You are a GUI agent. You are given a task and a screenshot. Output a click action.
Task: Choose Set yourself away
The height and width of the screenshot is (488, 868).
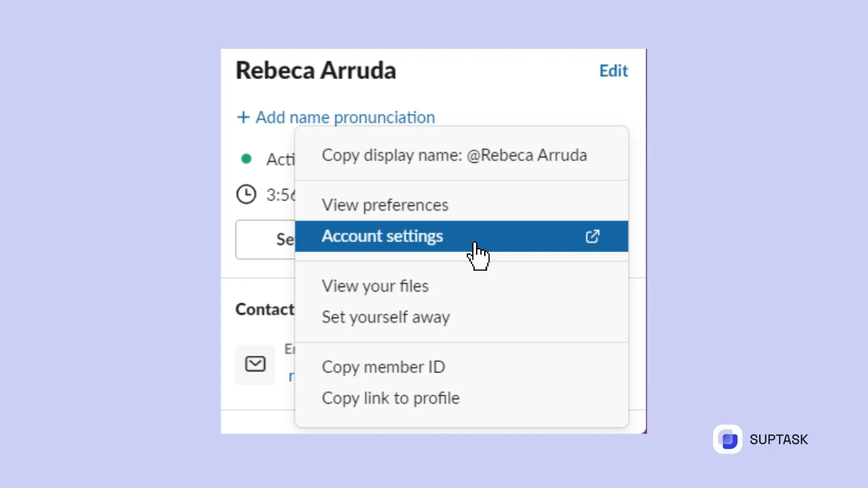click(x=386, y=317)
